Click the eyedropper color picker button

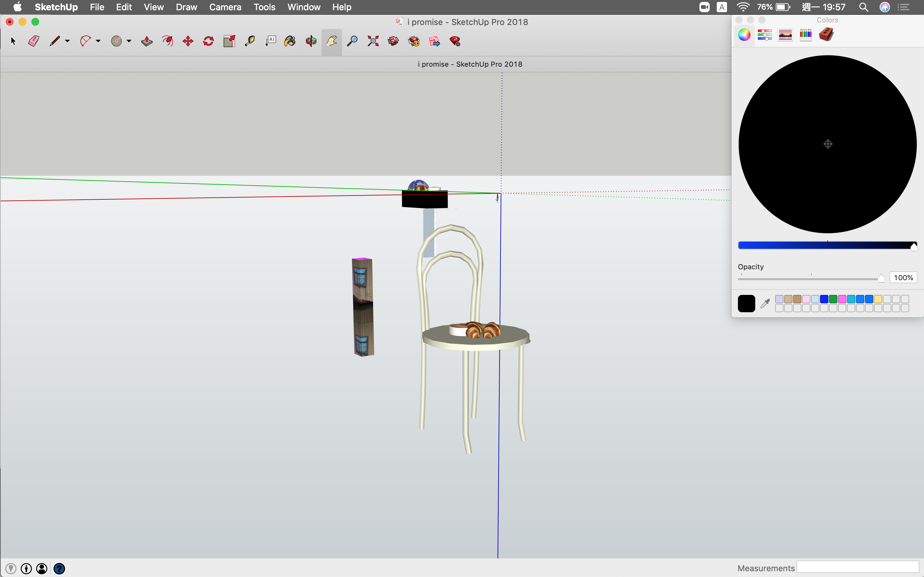click(765, 303)
